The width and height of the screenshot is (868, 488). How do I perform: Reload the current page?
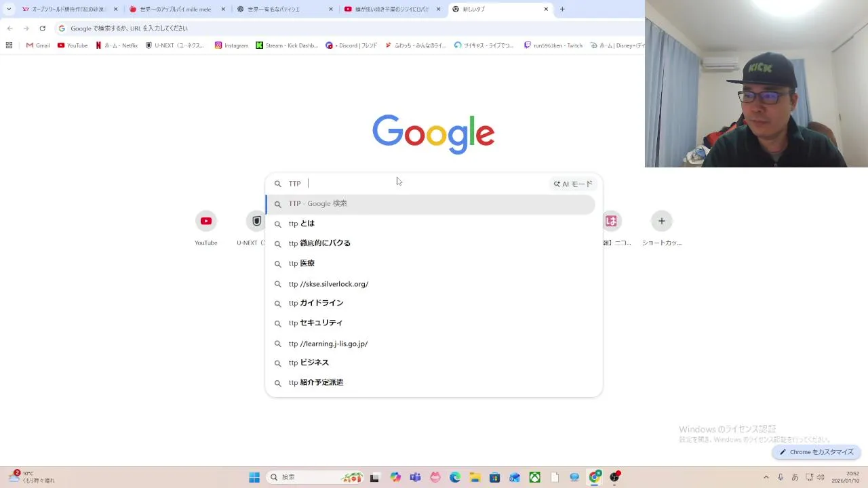pos(42,28)
